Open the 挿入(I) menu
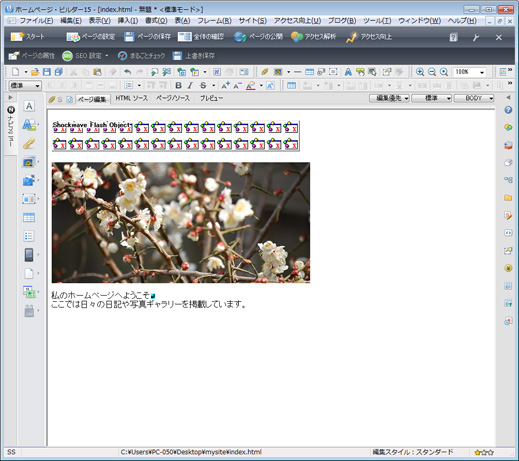This screenshot has width=519, height=461. tap(128, 21)
